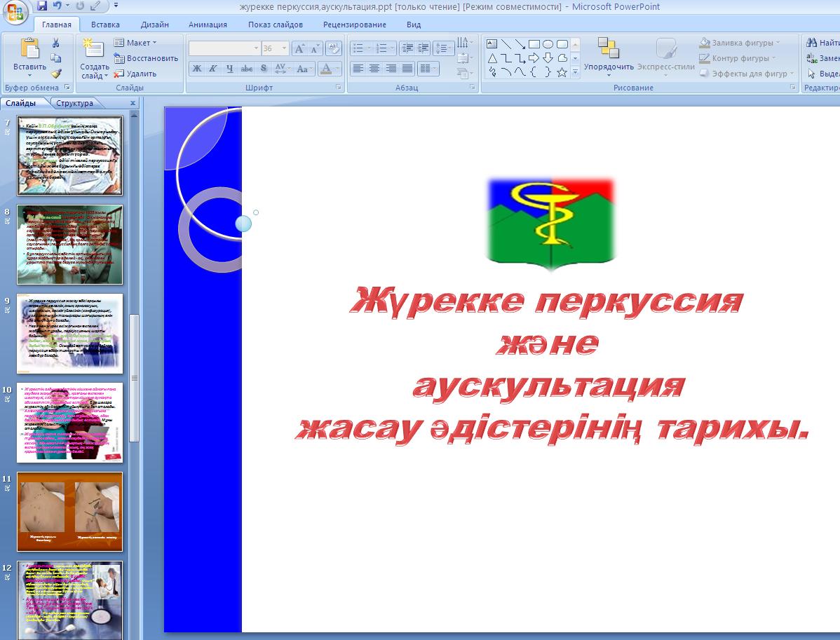Screen dimensions: 840x640
Task: Switch to the Вставка tab
Action: click(105, 25)
